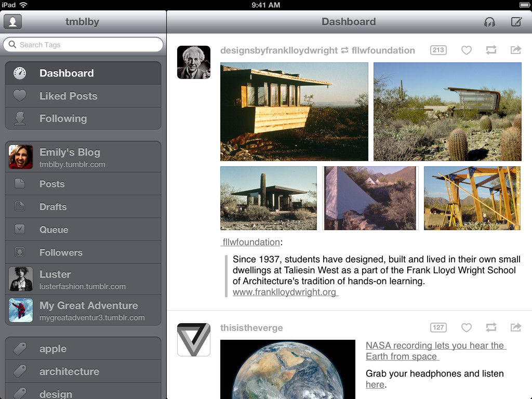
Task: Open the www.franklloydwright.org link
Action: tap(285, 292)
